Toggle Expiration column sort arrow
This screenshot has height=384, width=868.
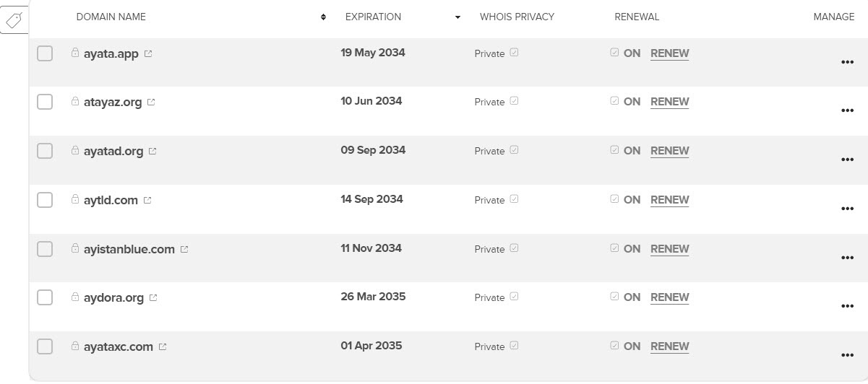point(457,17)
